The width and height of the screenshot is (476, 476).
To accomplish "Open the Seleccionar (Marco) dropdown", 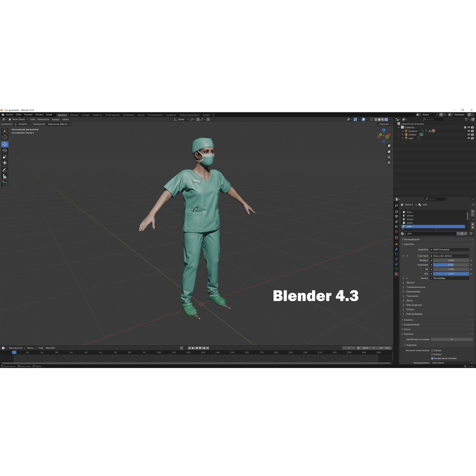I will coord(59,124).
